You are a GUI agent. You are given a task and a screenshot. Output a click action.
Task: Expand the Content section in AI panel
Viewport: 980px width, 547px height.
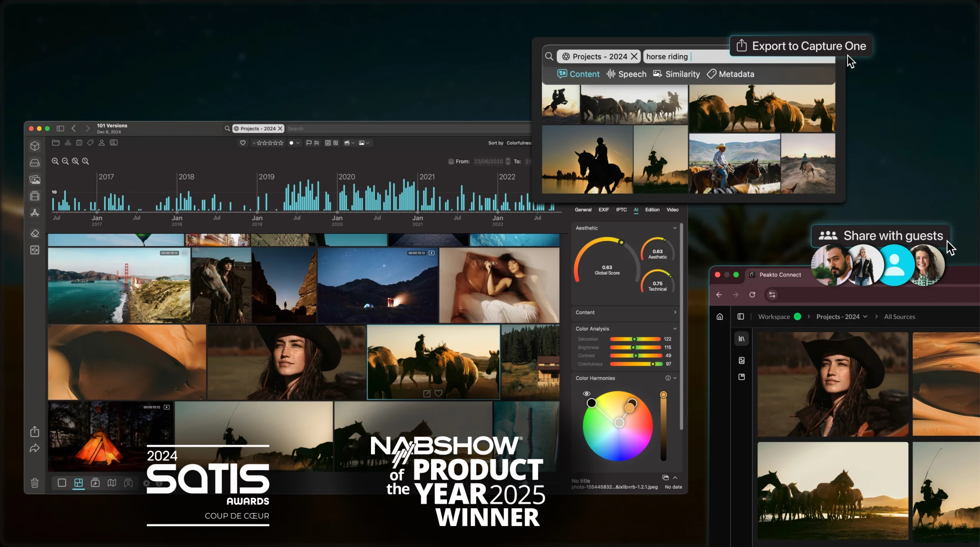[x=675, y=313]
